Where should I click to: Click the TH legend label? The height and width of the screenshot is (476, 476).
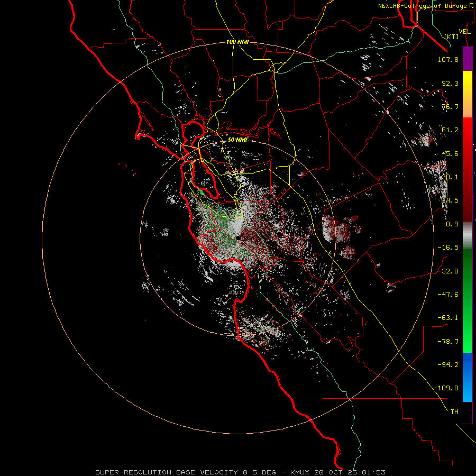point(454,411)
